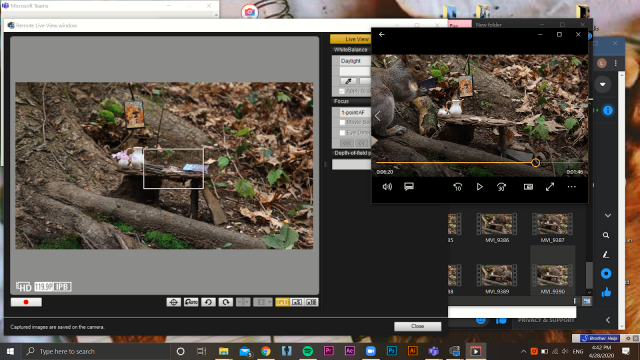
Task: Open the Daylight white balance dropdown
Action: pos(355,61)
